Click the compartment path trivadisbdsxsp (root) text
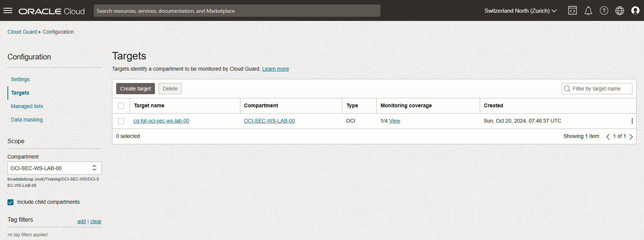Viewport: 644px width, 240px height. pos(53,182)
